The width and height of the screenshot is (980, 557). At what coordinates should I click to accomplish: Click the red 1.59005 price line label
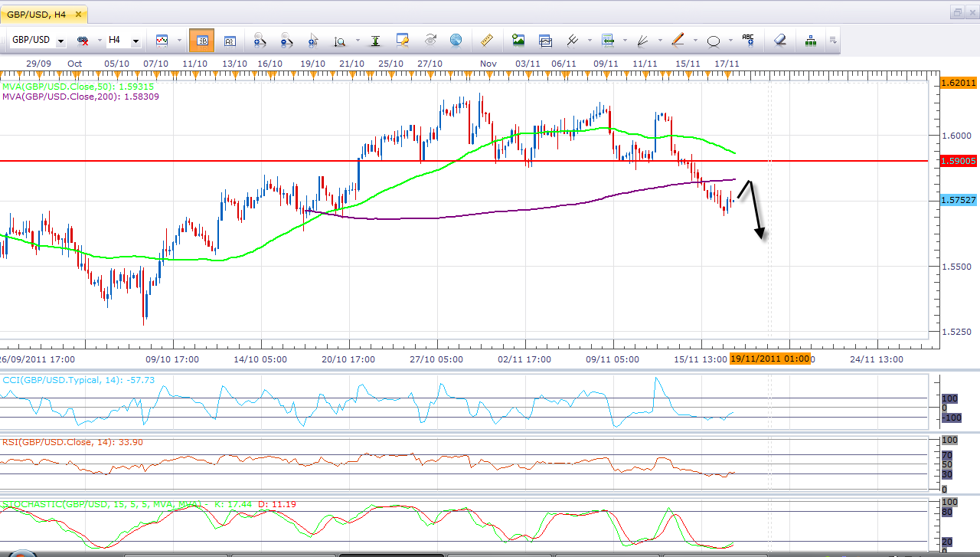tap(958, 161)
